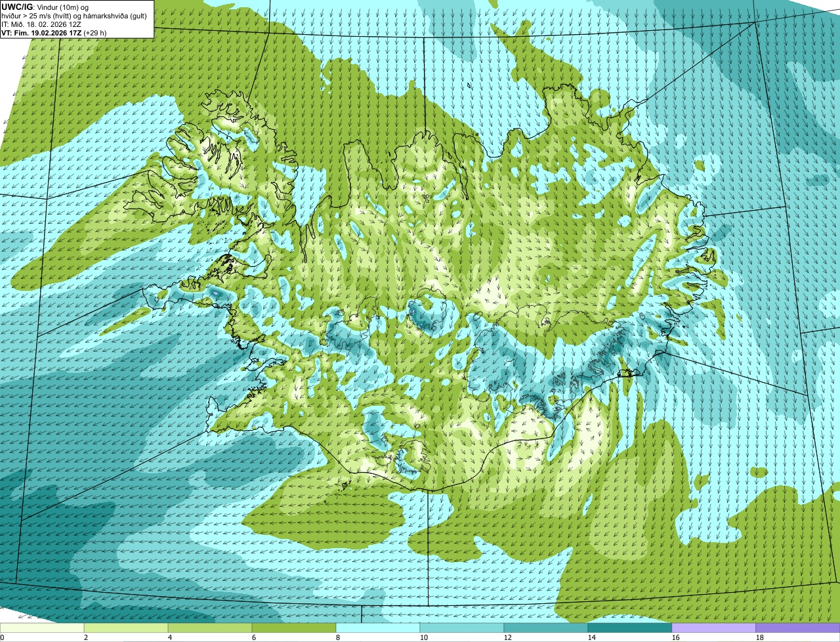The image size is (840, 642).
Task: Click the 10–12 m/s light teal legend swatch
Action: (462, 628)
